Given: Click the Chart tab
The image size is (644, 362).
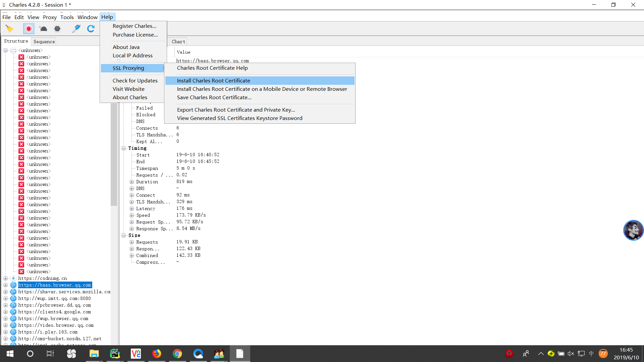Looking at the screenshot, I should click(x=178, y=42).
